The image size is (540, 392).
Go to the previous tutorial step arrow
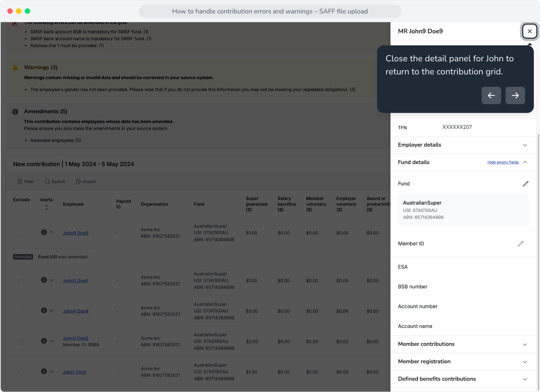point(491,95)
